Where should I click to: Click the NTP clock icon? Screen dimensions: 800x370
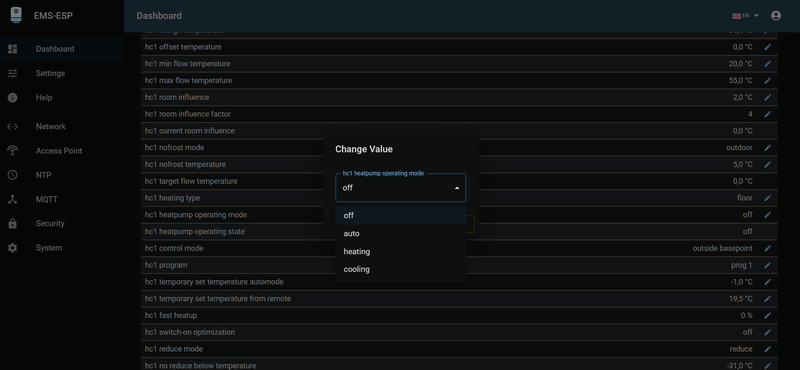(x=13, y=175)
